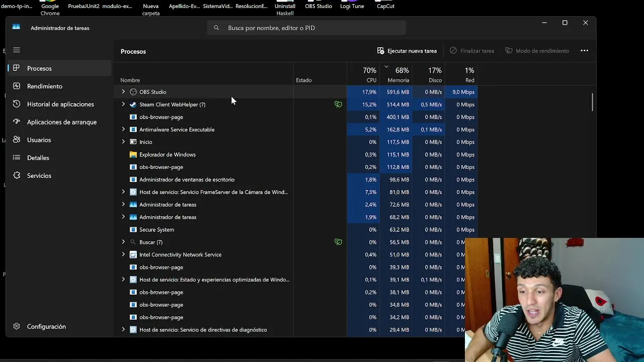Click the Procesos sidebar icon

pyautogui.click(x=17, y=68)
